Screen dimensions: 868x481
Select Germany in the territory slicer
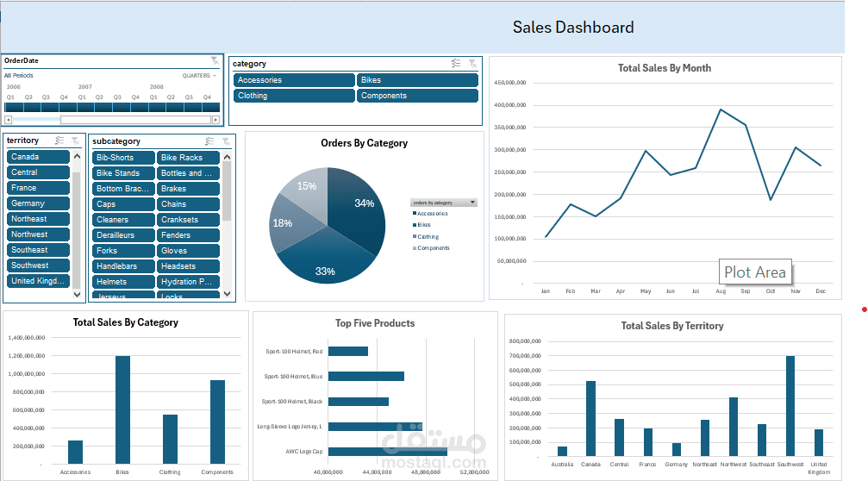pyautogui.click(x=38, y=203)
